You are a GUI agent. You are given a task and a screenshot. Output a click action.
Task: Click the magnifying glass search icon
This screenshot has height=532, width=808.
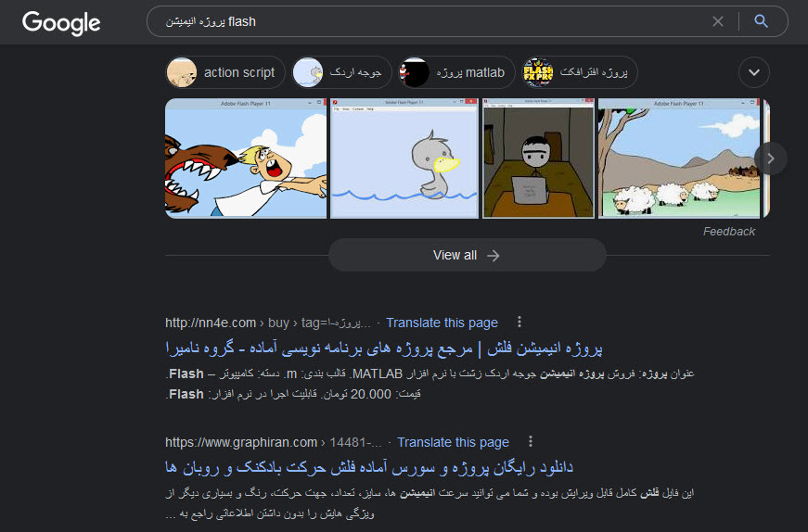tap(761, 21)
